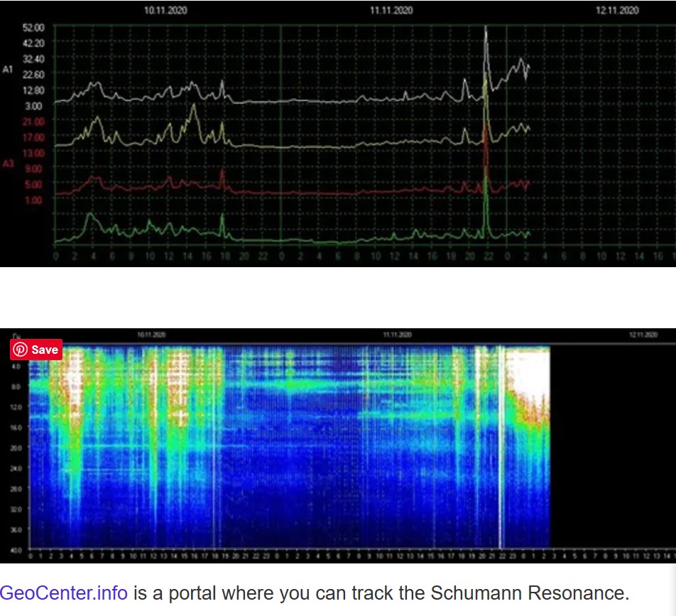
Task: Click the red 21.00 y-axis value
Action: [34, 121]
